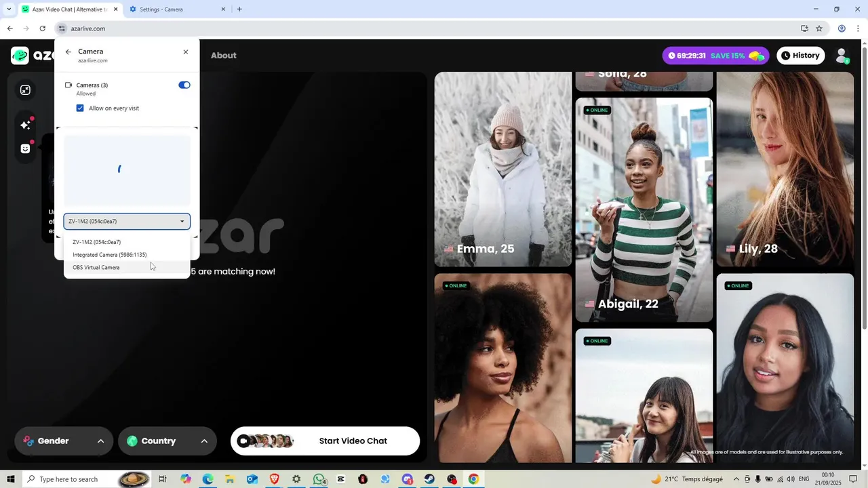Expand the Country filter
Image resolution: width=868 pixels, height=488 pixels.
point(167,441)
